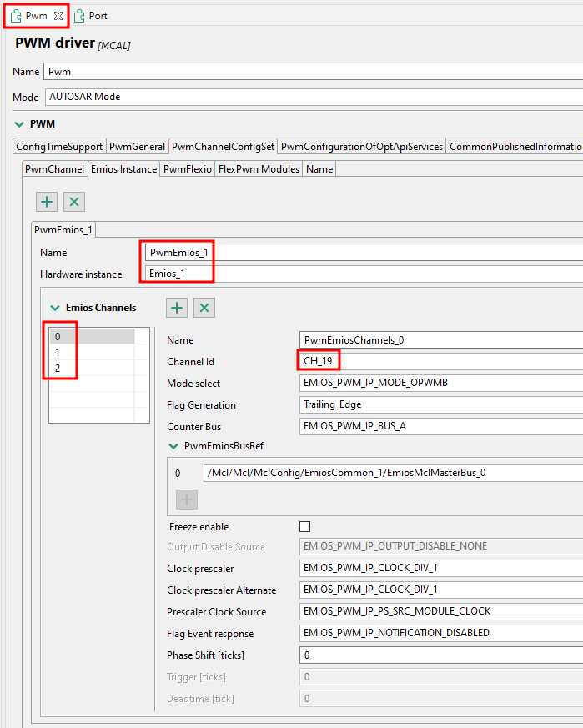The image size is (583, 728).
Task: Open the ConfigTimeSupport tab
Action: click(59, 147)
